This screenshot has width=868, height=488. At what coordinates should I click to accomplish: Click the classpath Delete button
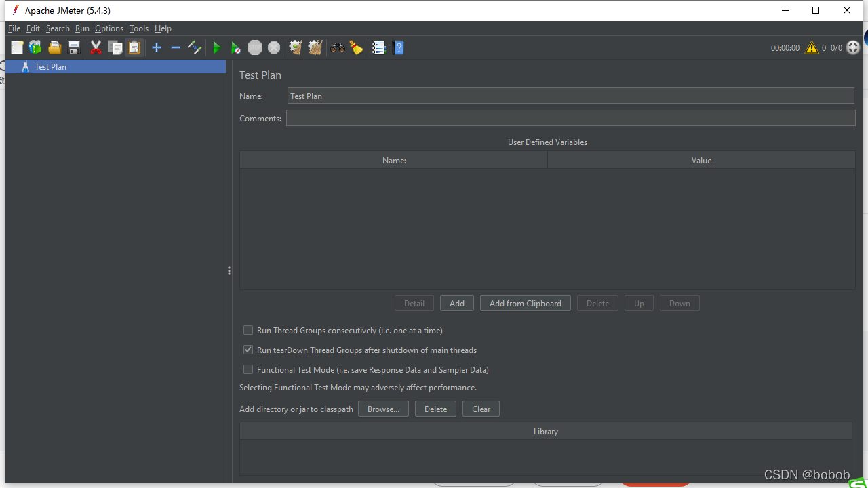click(435, 409)
